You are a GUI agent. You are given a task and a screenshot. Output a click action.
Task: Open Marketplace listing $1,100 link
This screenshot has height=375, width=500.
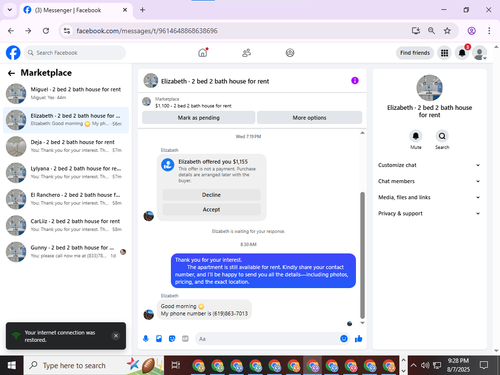(193, 106)
